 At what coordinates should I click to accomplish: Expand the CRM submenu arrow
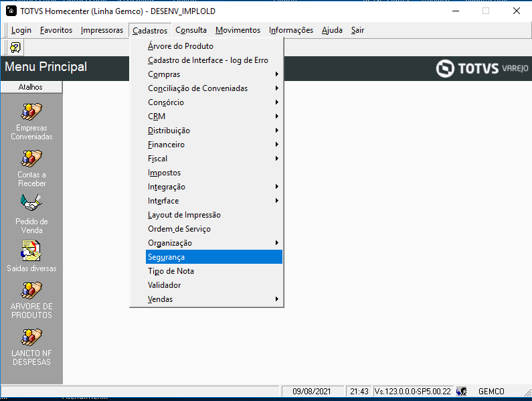(277, 116)
